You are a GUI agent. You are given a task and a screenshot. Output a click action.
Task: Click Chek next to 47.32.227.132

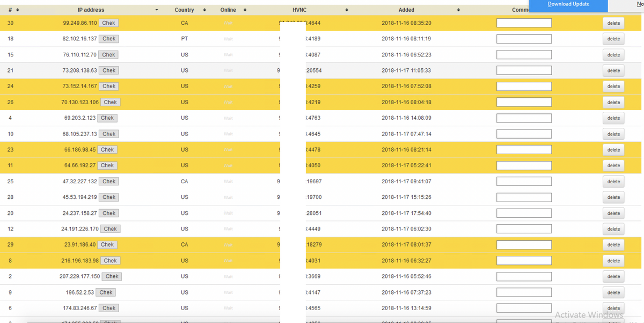tap(109, 181)
